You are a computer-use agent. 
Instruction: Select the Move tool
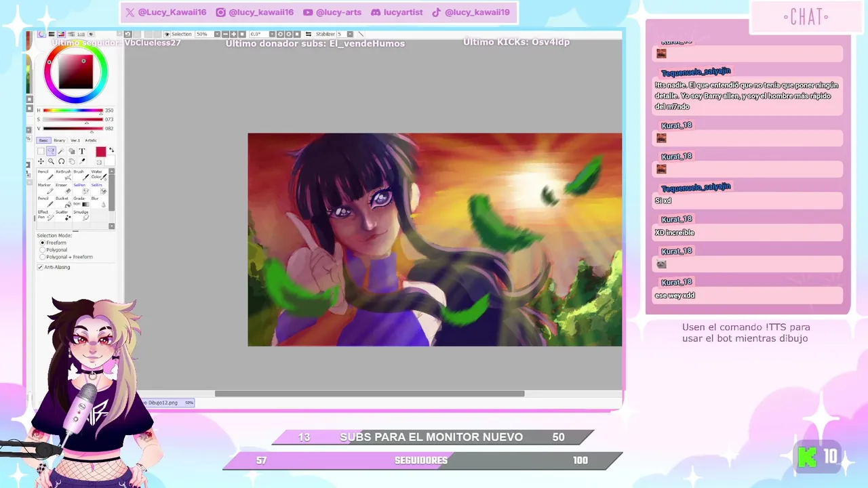pos(41,161)
